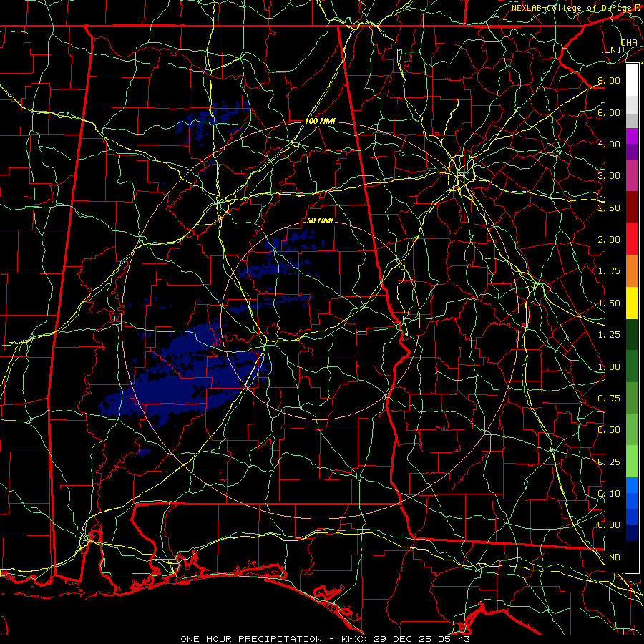Click the 0.10 legend value
The height and width of the screenshot is (644, 644).
pos(609,494)
